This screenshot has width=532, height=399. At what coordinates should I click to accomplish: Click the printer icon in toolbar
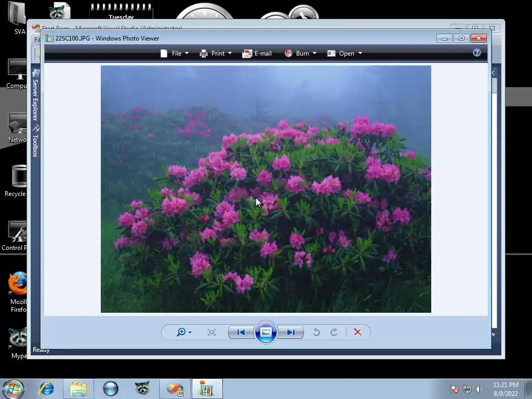(x=204, y=54)
